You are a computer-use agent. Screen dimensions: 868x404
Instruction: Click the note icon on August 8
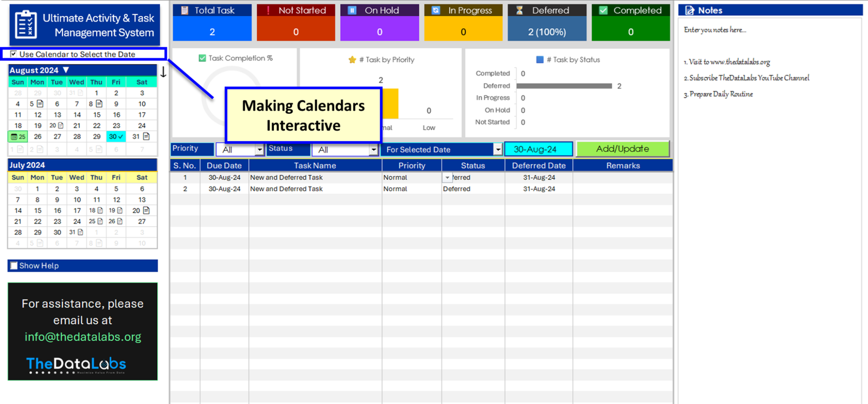click(x=99, y=104)
